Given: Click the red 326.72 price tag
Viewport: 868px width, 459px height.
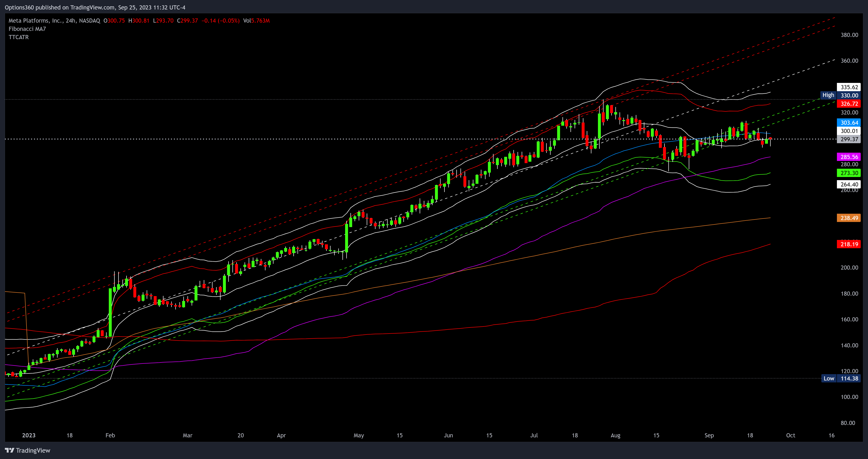Looking at the screenshot, I should (849, 104).
